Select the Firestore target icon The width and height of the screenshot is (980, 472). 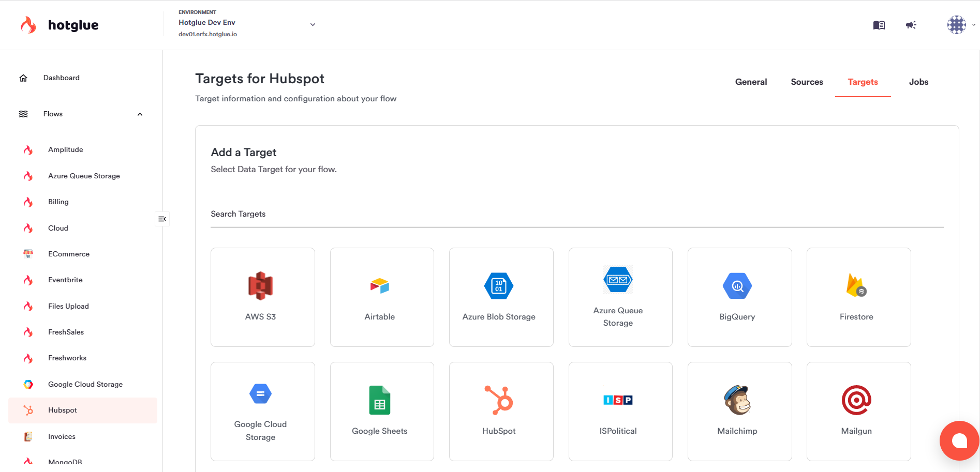click(856, 285)
